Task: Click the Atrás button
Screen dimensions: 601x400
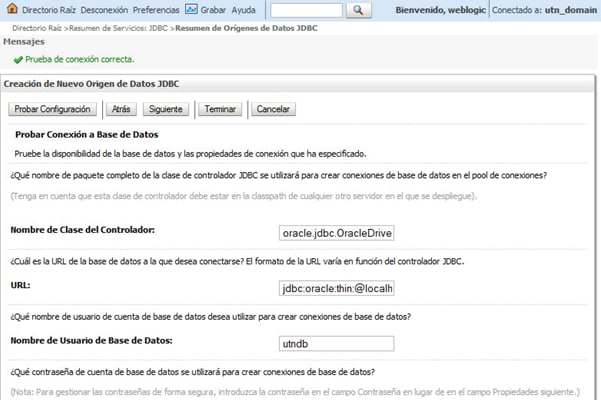Action: pos(121,109)
